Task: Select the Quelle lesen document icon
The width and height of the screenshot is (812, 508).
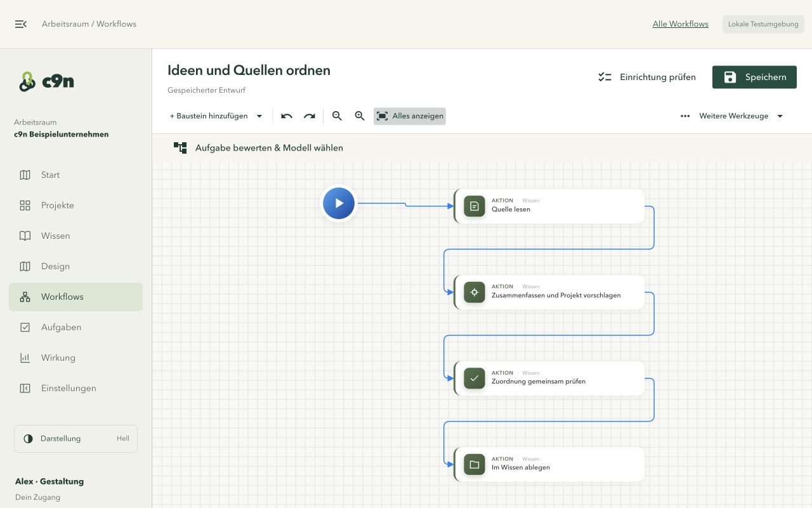Action: coord(475,206)
